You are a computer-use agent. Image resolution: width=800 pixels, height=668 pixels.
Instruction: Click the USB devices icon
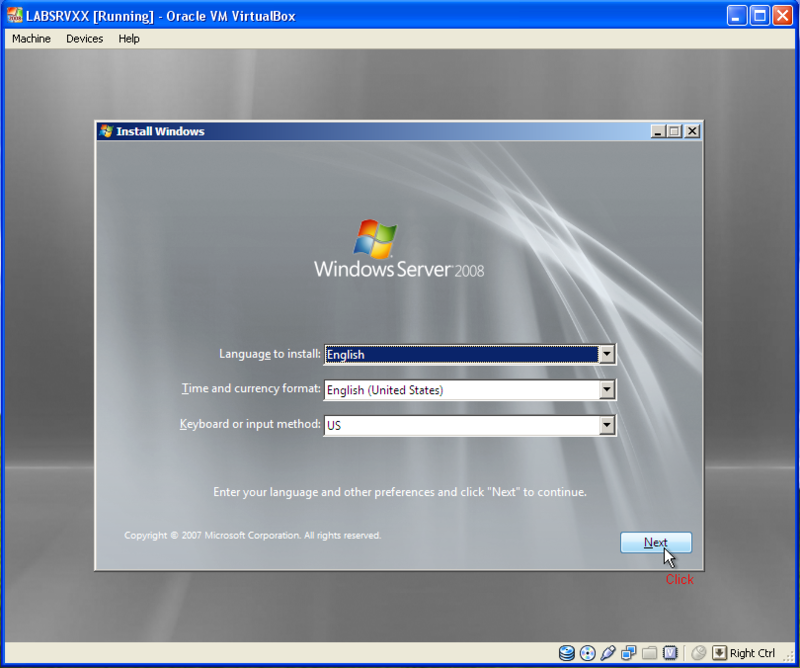point(608,653)
